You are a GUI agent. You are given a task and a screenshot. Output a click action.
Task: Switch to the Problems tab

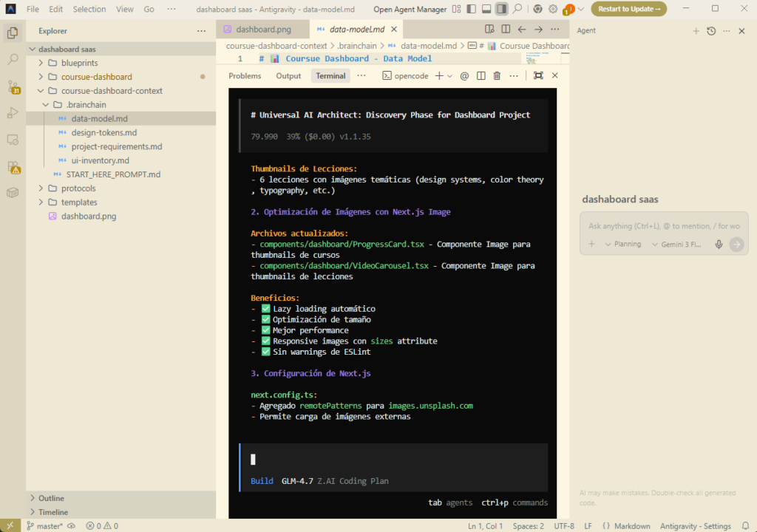click(245, 75)
